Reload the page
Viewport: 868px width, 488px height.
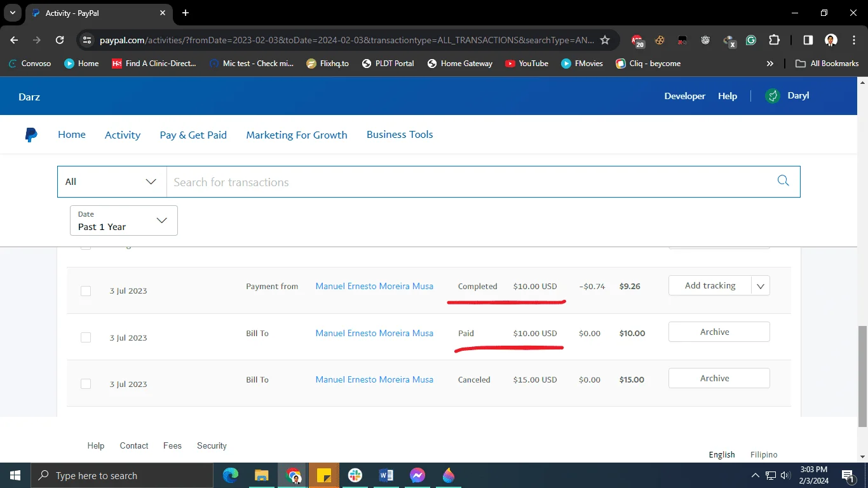[60, 40]
